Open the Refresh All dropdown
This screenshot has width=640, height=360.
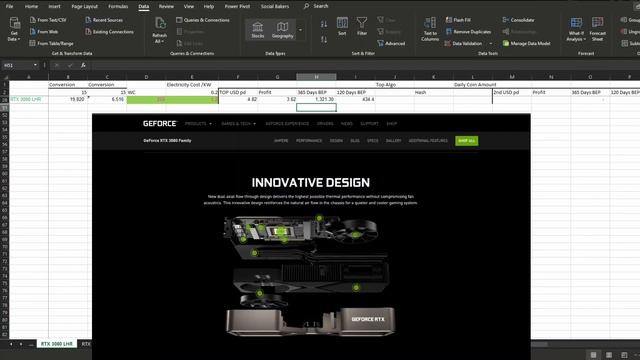[160, 30]
